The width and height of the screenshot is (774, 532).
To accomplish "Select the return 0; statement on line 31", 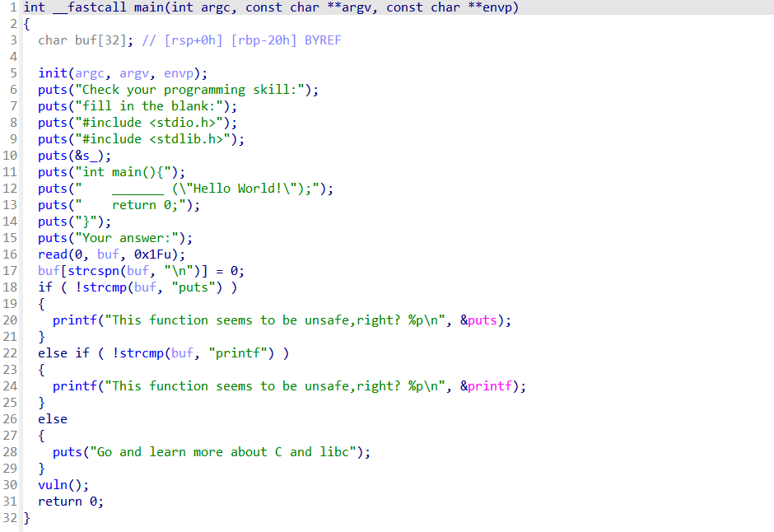I will (x=71, y=501).
